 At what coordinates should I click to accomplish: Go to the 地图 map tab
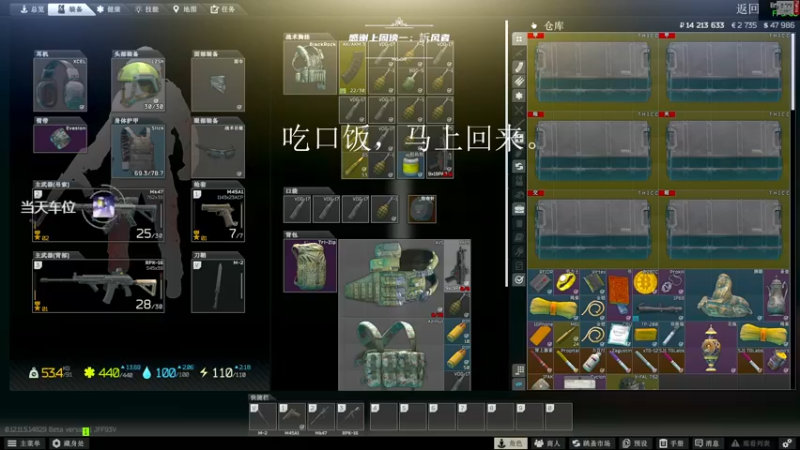pyautogui.click(x=185, y=9)
